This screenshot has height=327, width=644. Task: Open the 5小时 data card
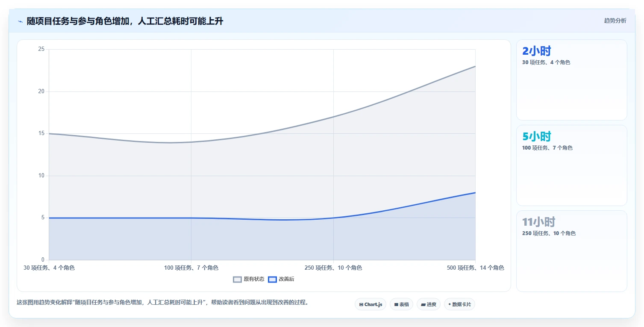click(571, 165)
